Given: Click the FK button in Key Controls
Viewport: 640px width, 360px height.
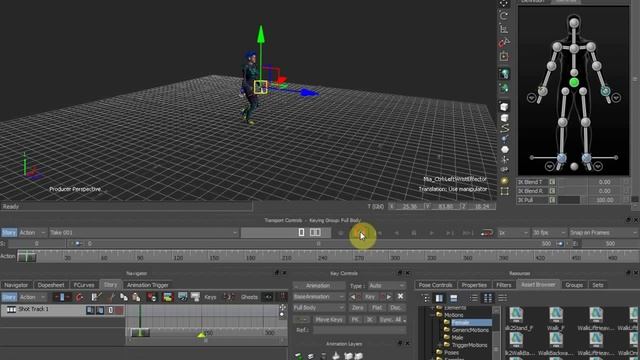Looking at the screenshot, I should click(355, 320).
